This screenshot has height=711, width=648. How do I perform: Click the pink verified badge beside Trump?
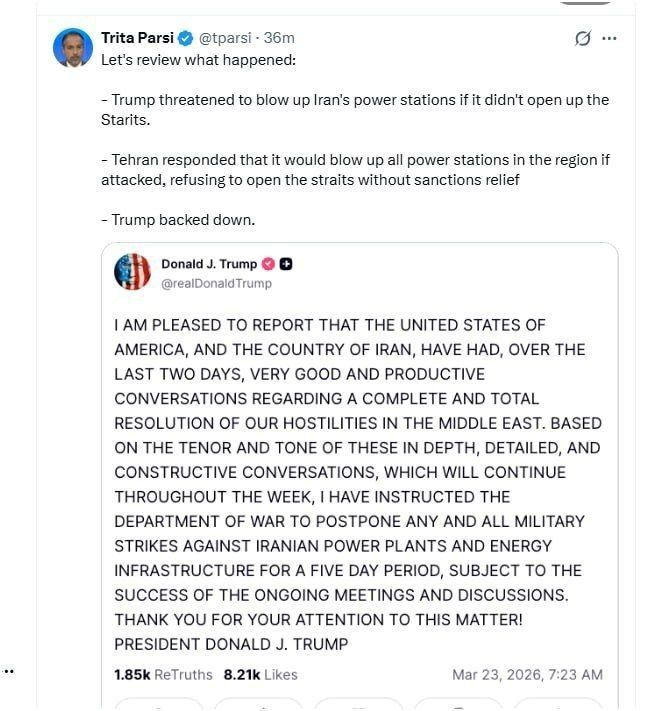268,264
